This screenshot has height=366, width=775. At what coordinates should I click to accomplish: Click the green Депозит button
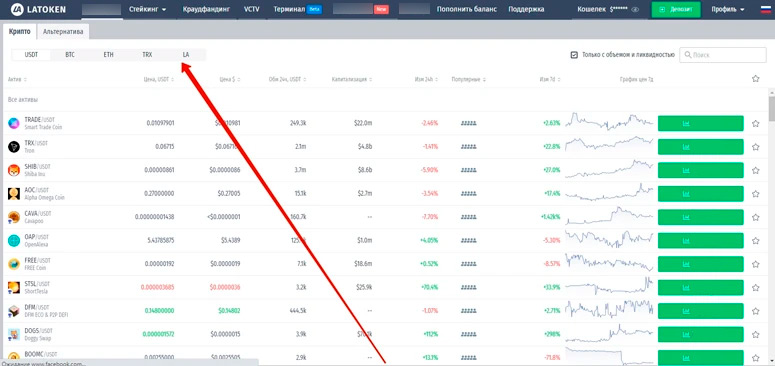click(x=676, y=9)
